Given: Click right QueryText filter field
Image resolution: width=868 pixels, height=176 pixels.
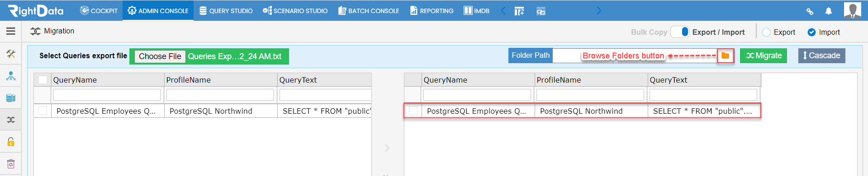Looking at the screenshot, I should (x=703, y=95).
